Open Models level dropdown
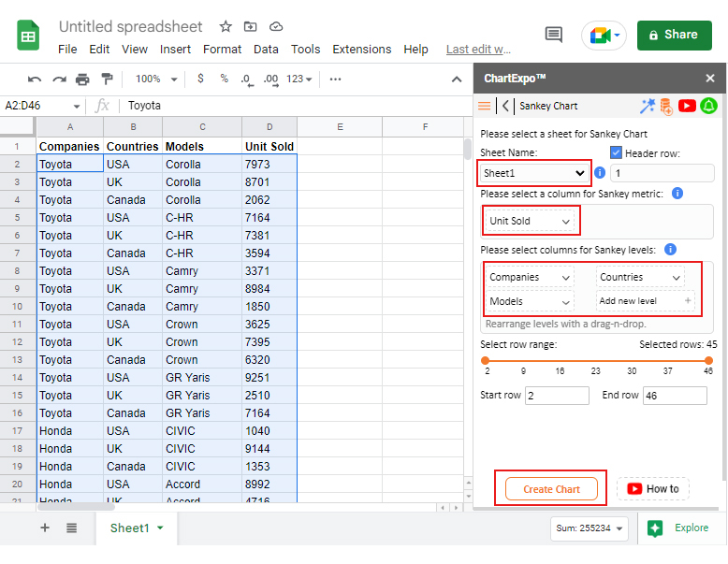The width and height of the screenshot is (728, 564). click(530, 301)
